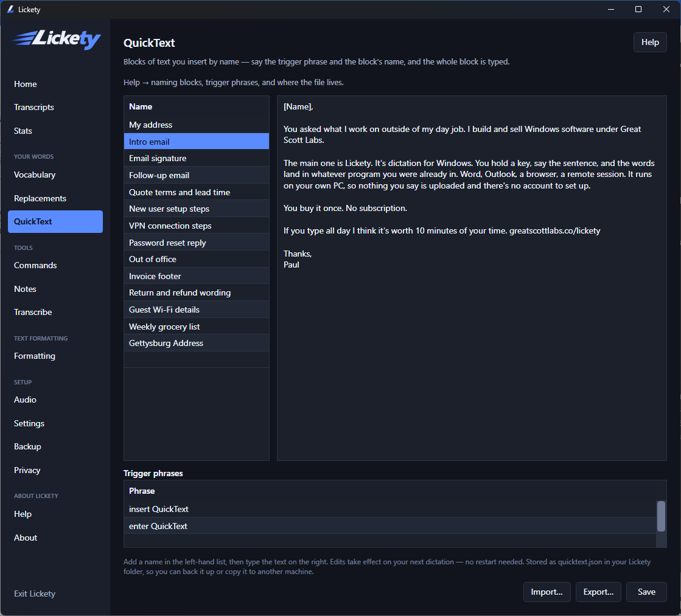Close the Lickety window
This screenshot has height=616, width=681.
[x=666, y=9]
